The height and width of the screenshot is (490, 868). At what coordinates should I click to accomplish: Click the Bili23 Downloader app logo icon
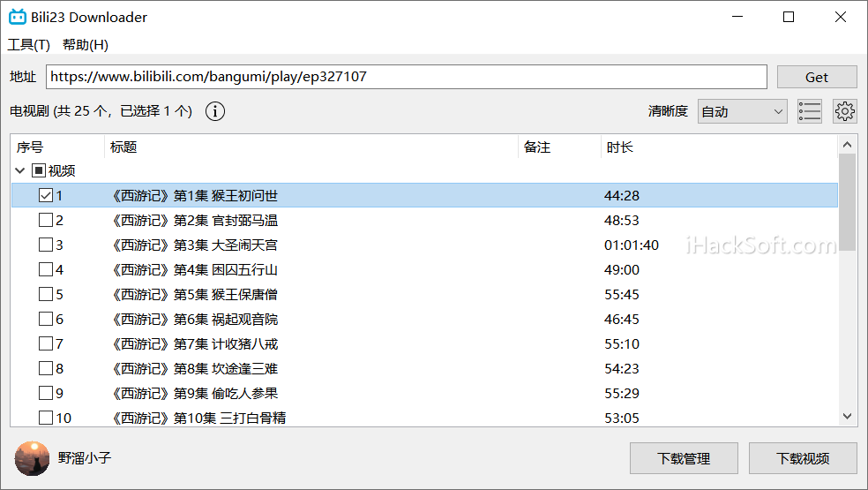click(17, 17)
